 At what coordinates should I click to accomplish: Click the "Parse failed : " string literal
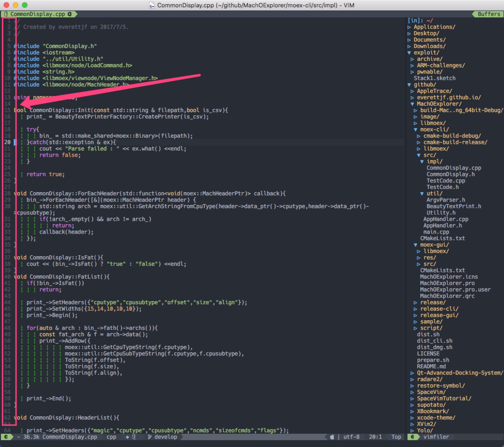tap(92, 149)
